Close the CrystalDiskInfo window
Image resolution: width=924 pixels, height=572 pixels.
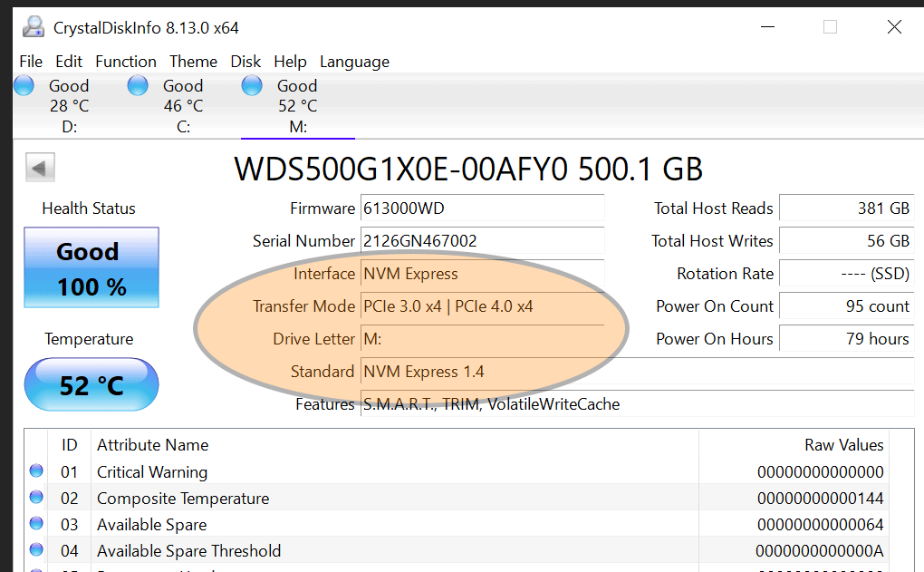(x=894, y=27)
